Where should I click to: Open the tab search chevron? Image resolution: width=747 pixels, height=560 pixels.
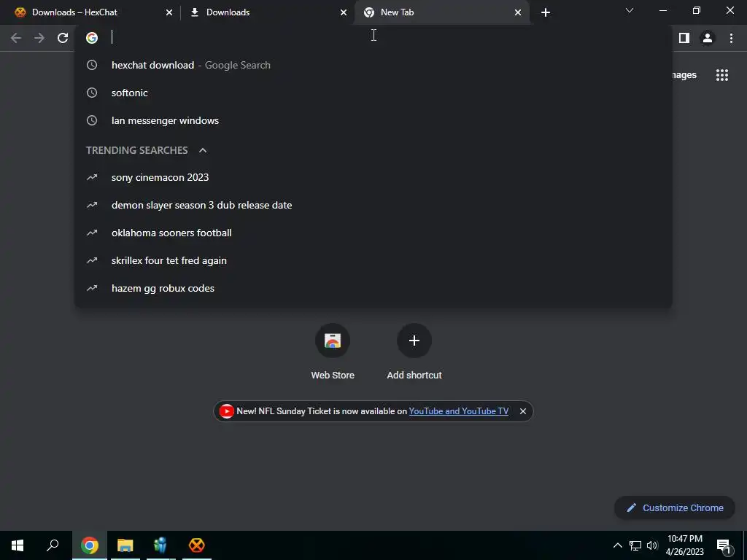(x=630, y=10)
